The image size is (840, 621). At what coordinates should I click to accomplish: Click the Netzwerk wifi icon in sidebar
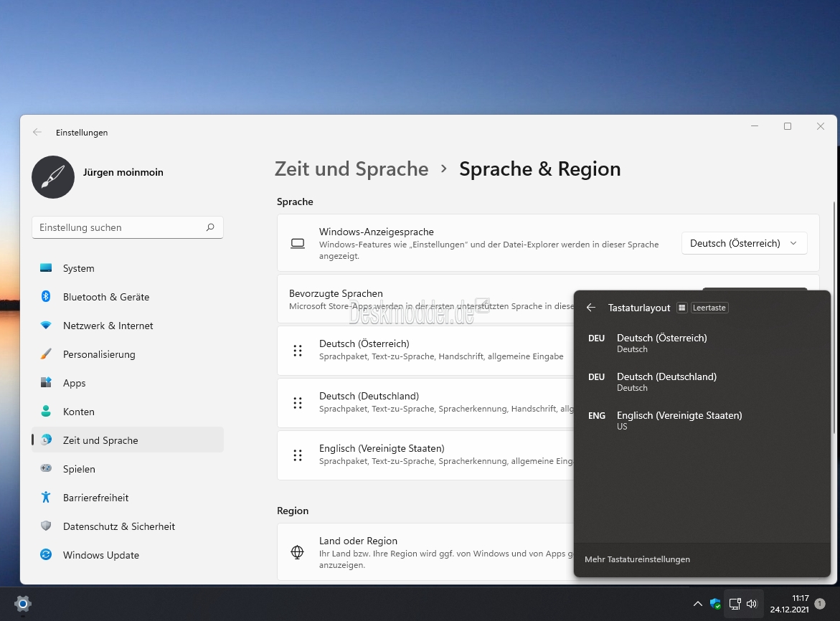(46, 325)
